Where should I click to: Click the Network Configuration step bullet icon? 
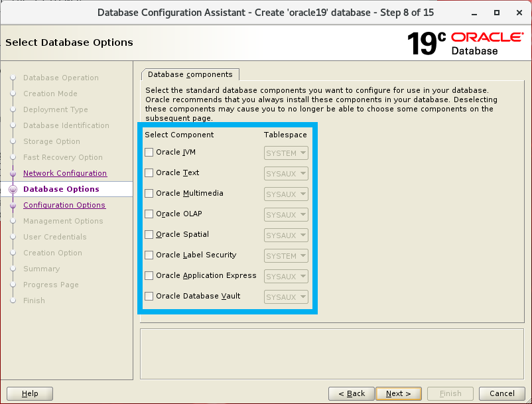coord(13,173)
